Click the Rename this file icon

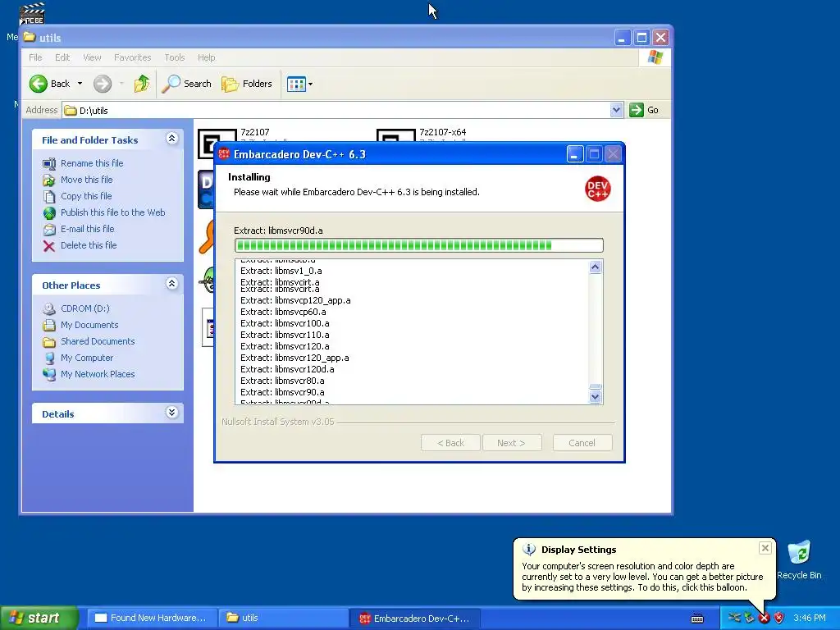[49, 163]
